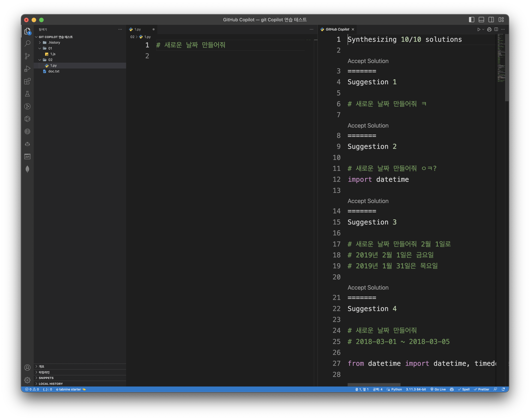530x420 pixels.
Task: Open the Manage gear icon
Action: coord(27,380)
